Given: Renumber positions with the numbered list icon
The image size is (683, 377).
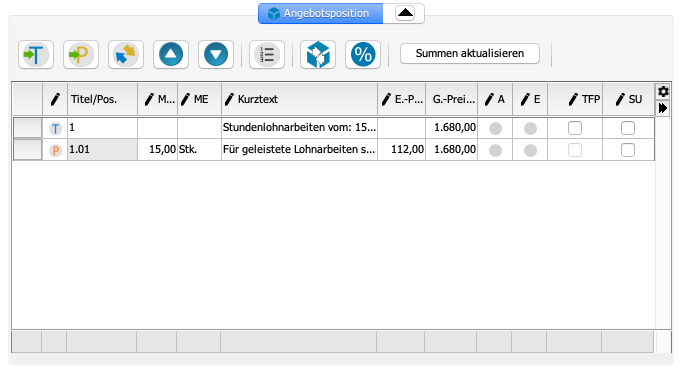Looking at the screenshot, I should pos(267,54).
